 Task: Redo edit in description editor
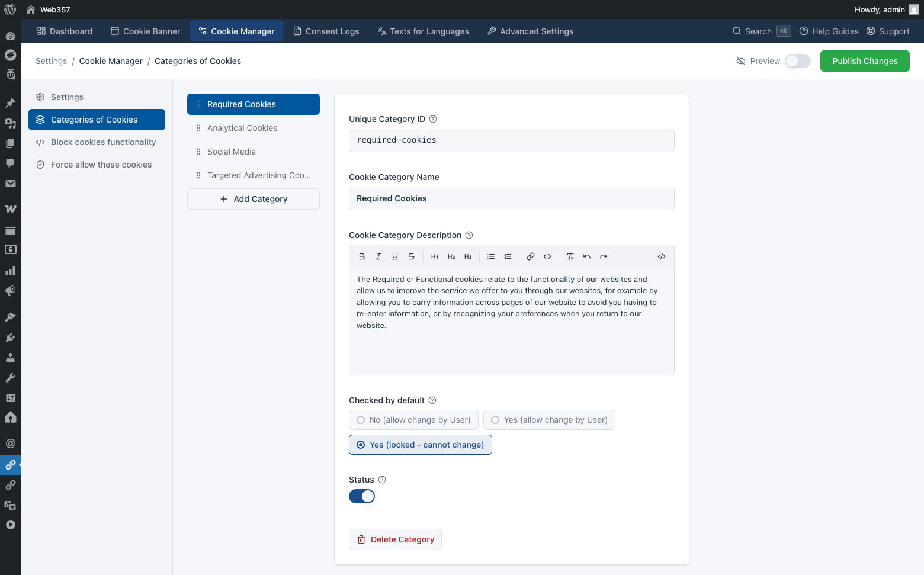point(604,256)
